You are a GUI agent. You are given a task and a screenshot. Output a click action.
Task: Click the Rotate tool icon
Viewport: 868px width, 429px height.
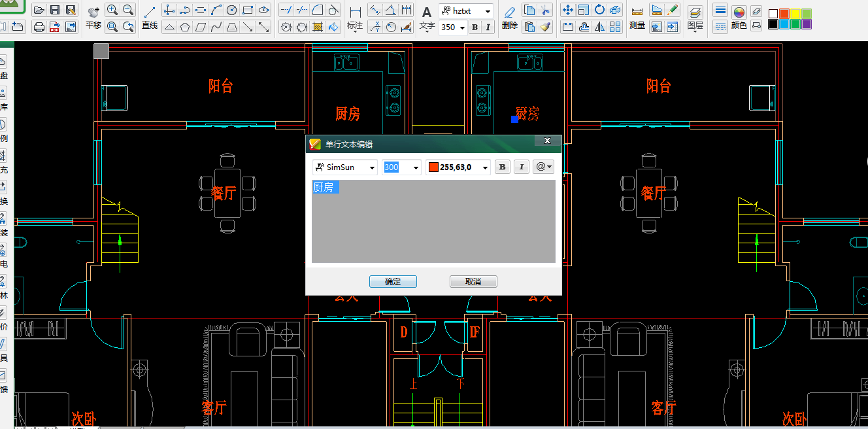[599, 10]
